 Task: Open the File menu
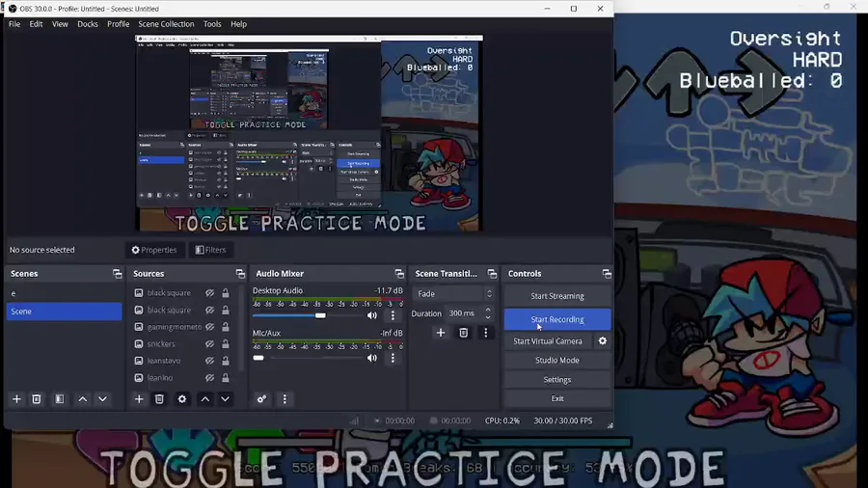tap(14, 24)
